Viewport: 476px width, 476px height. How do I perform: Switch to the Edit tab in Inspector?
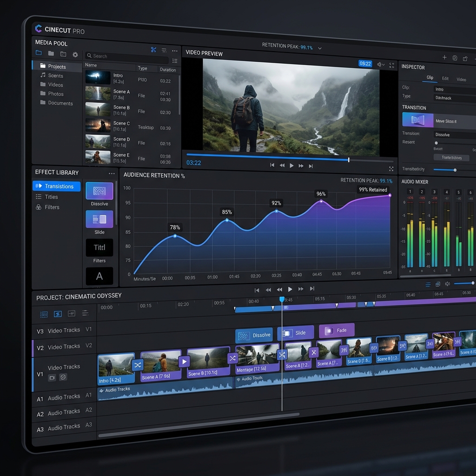point(445,78)
